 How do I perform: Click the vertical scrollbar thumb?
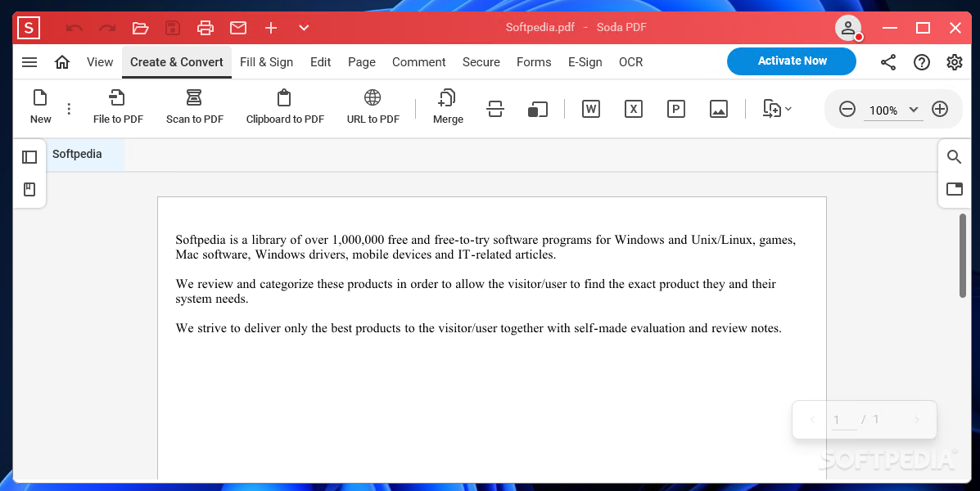963,255
